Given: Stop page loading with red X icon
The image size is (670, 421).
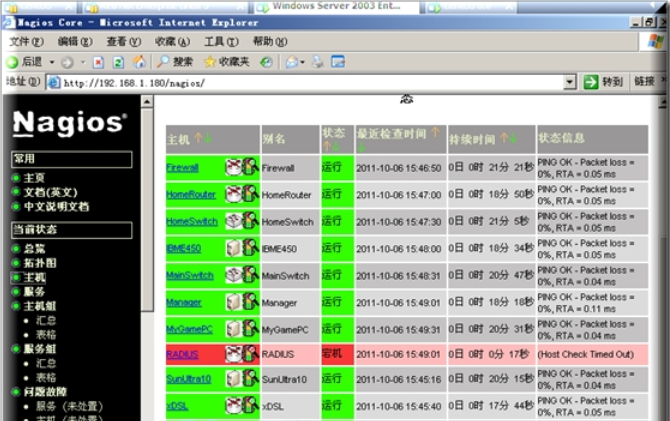Looking at the screenshot, I should (98, 63).
